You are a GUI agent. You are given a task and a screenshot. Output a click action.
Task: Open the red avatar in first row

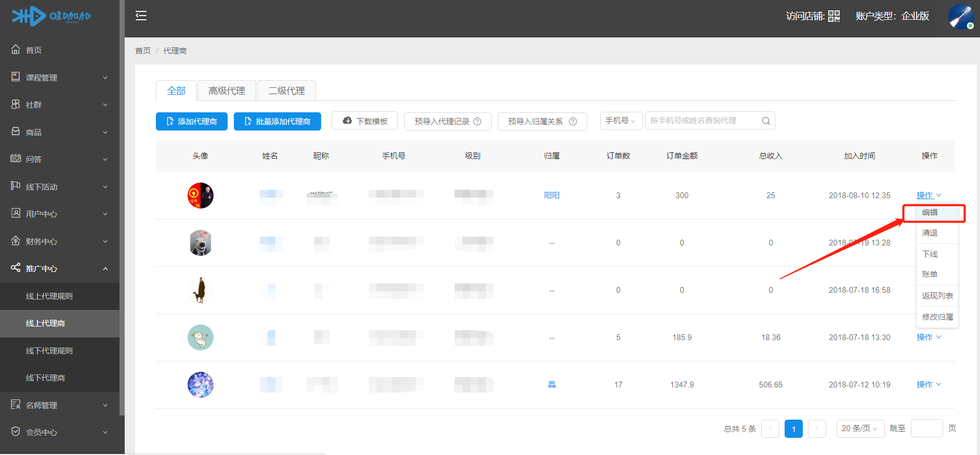201,196
